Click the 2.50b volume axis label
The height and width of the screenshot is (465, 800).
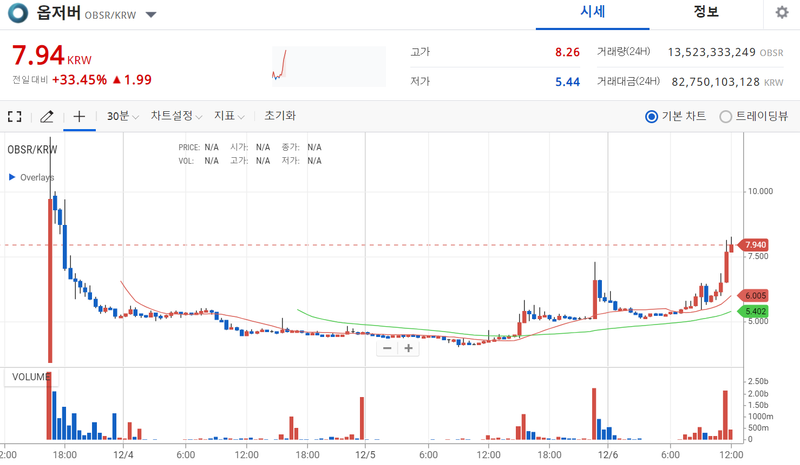pyautogui.click(x=758, y=382)
